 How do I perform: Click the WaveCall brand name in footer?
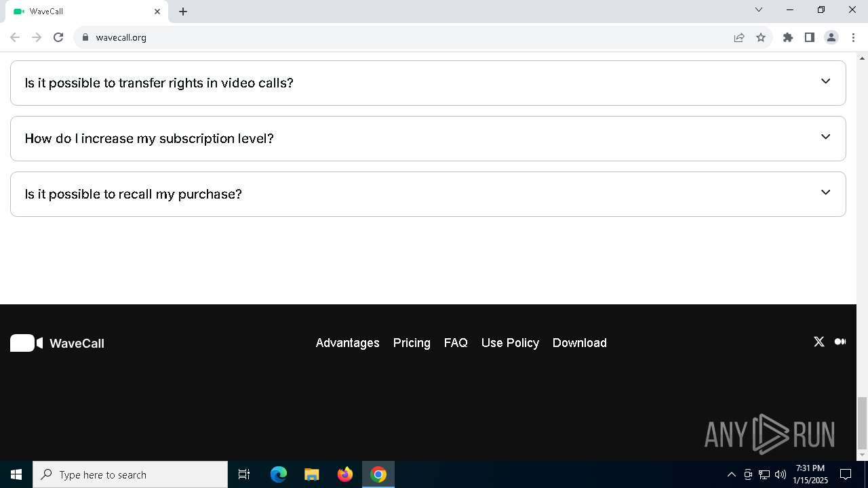[x=77, y=344]
